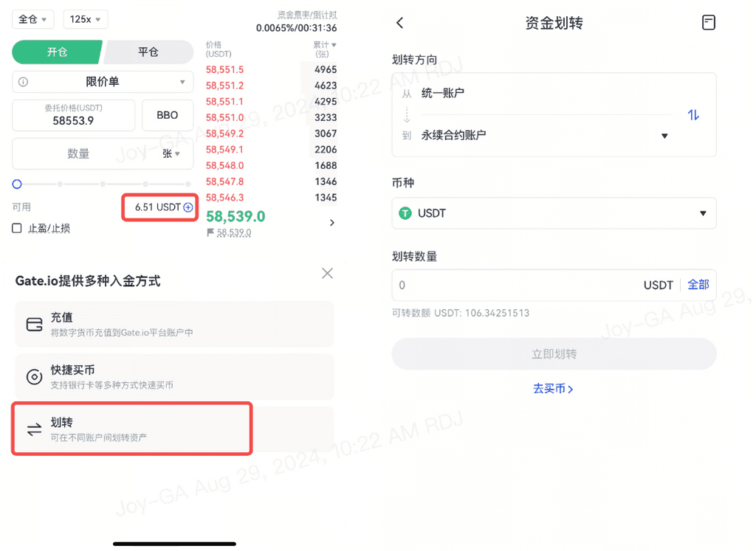Enable the 止盈/止损 checkbox
This screenshot has height=551, width=756.
pyautogui.click(x=17, y=229)
